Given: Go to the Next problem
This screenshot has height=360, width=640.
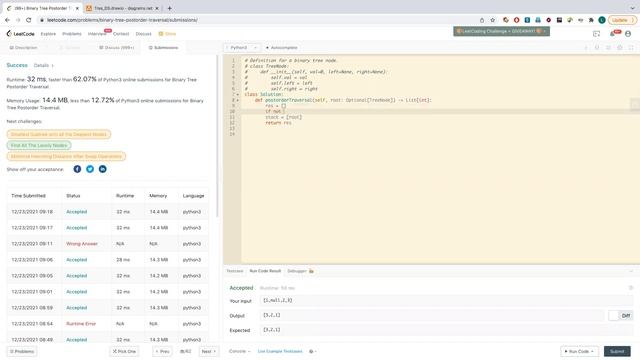Looking at the screenshot, I should tap(209, 351).
